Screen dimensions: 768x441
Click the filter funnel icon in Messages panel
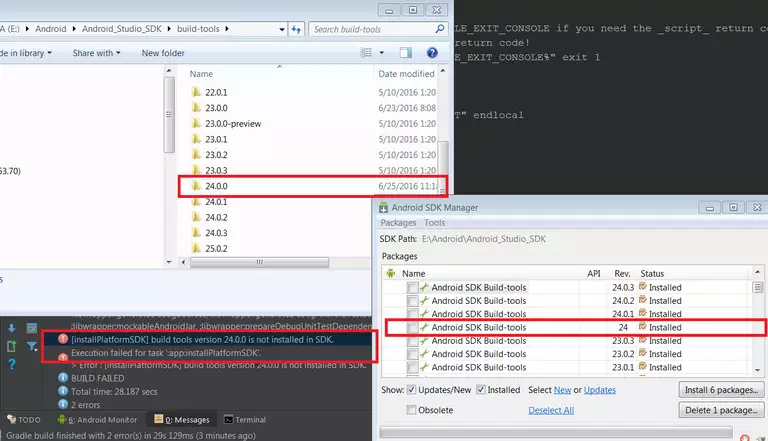click(32, 347)
